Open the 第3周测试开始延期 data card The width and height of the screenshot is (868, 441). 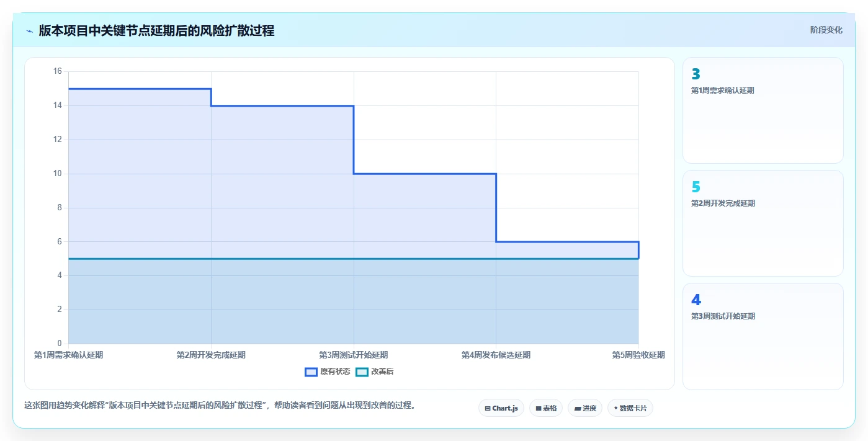coord(763,337)
